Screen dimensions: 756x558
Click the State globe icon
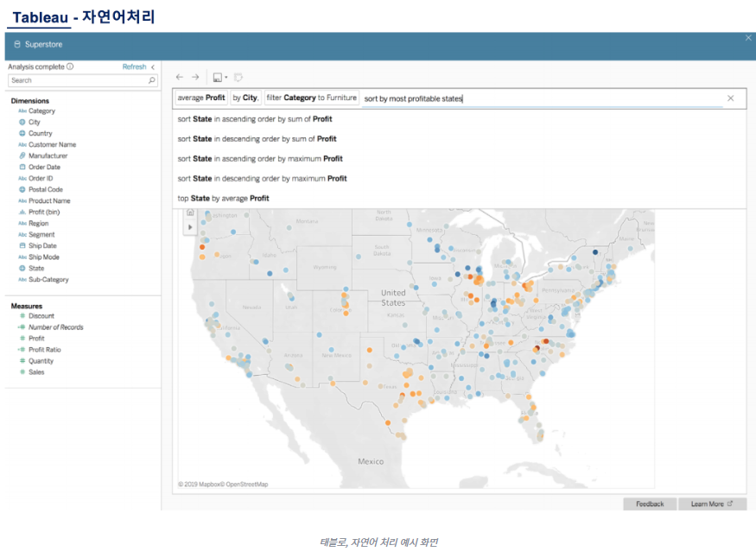[x=22, y=269]
